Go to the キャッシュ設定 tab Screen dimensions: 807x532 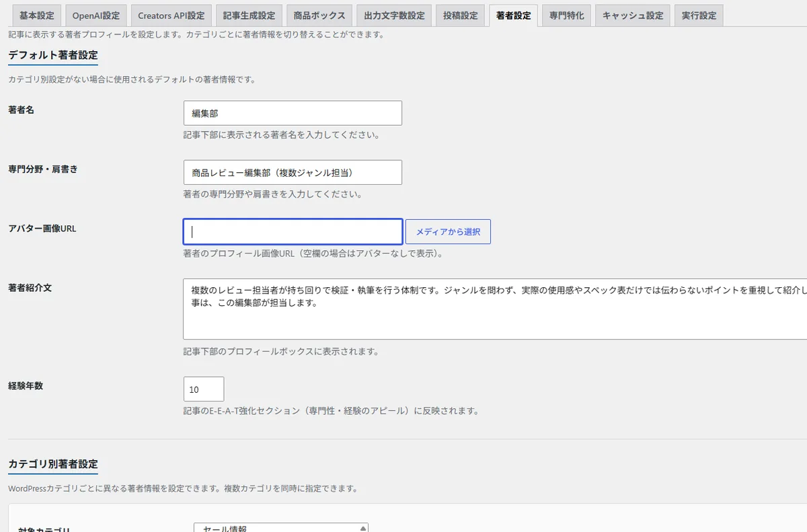point(633,15)
